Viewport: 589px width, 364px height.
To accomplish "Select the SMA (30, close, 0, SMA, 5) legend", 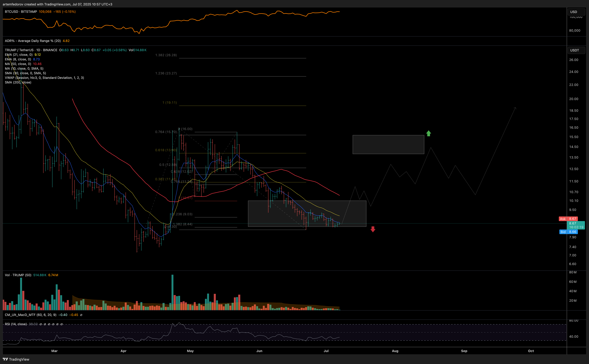I will 25,73.
